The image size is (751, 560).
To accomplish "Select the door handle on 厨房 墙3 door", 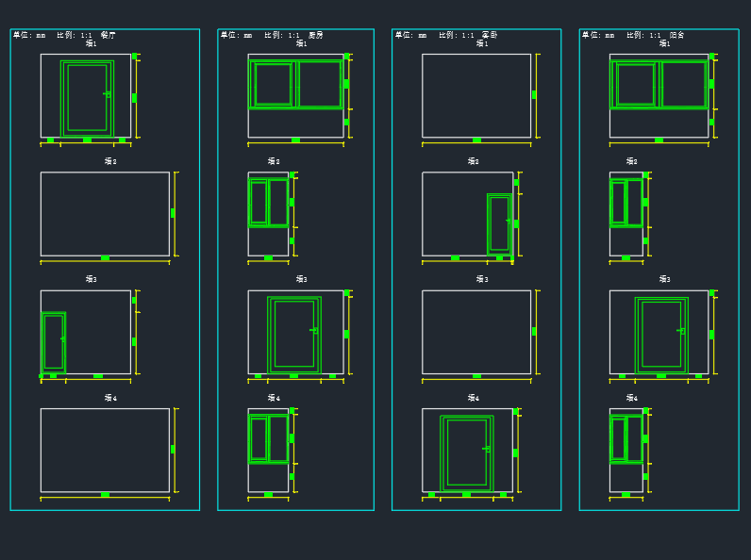I will (x=314, y=330).
